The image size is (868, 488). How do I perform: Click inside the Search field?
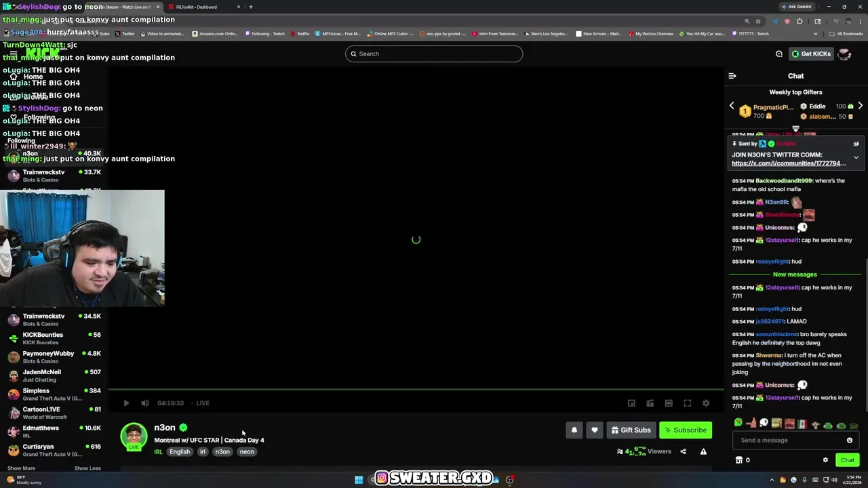(434, 54)
